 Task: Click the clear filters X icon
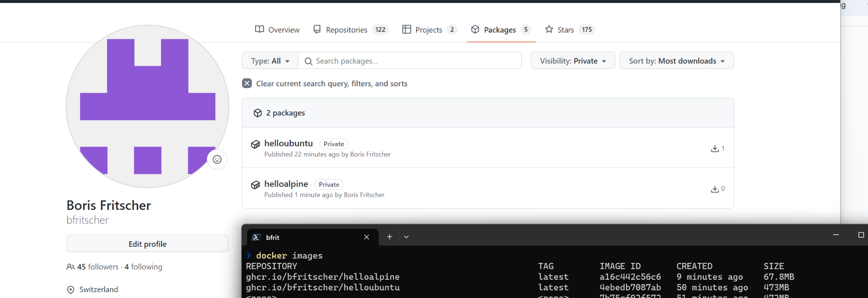coord(247,83)
